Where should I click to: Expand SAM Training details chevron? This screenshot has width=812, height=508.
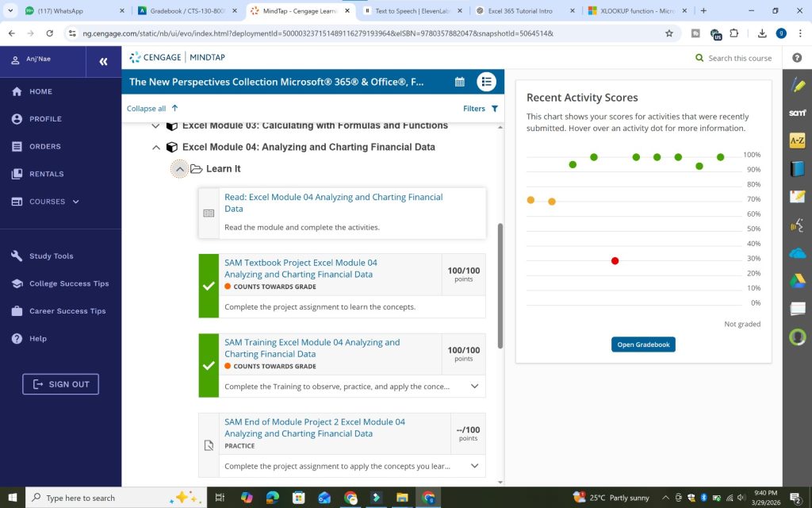click(x=474, y=387)
